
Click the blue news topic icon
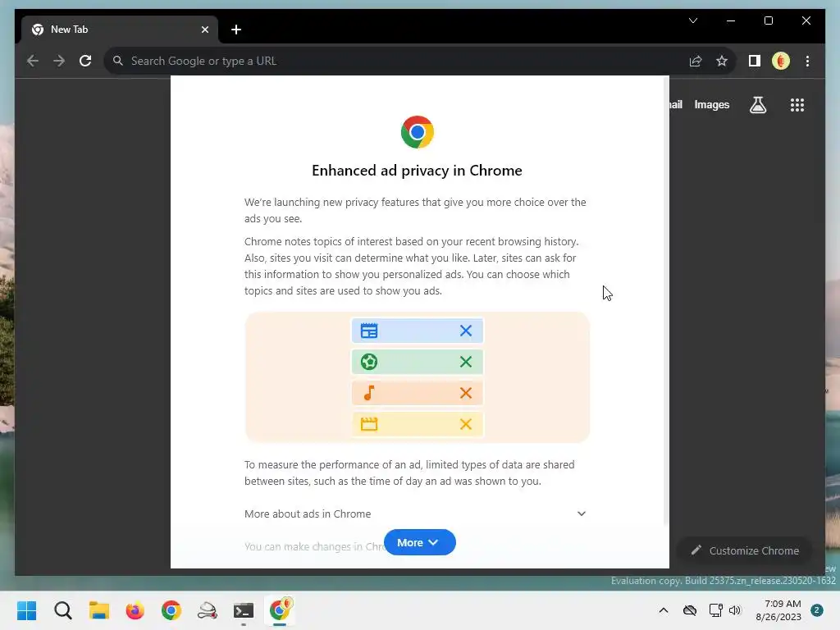(x=369, y=331)
